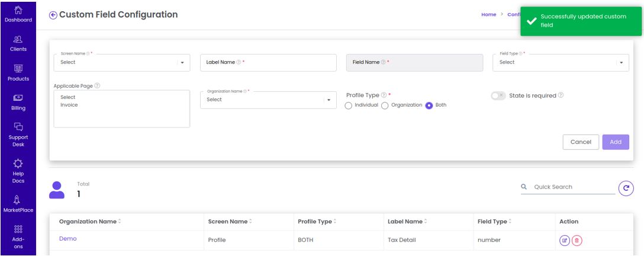Click the refresh icon next to Quick Search
The width and height of the screenshot is (644, 256).
[626, 188]
